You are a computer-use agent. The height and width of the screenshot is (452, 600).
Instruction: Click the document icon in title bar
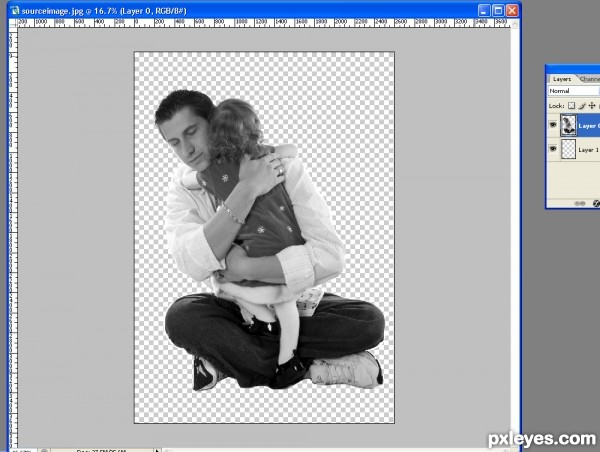pyautogui.click(x=15, y=10)
